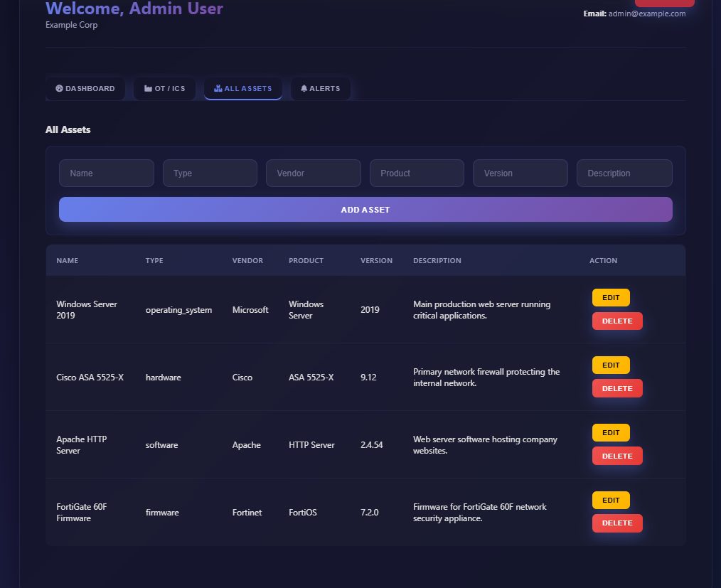The image size is (721, 588).
Task: Edit the Apache HTTP Server asset
Action: 611,432
